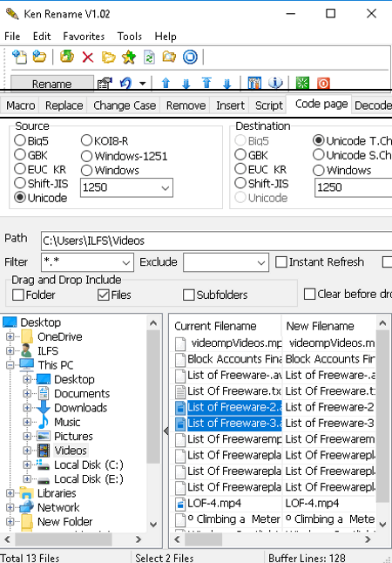The height and width of the screenshot is (563, 392).
Task: Open the File menu
Action: [x=12, y=37]
